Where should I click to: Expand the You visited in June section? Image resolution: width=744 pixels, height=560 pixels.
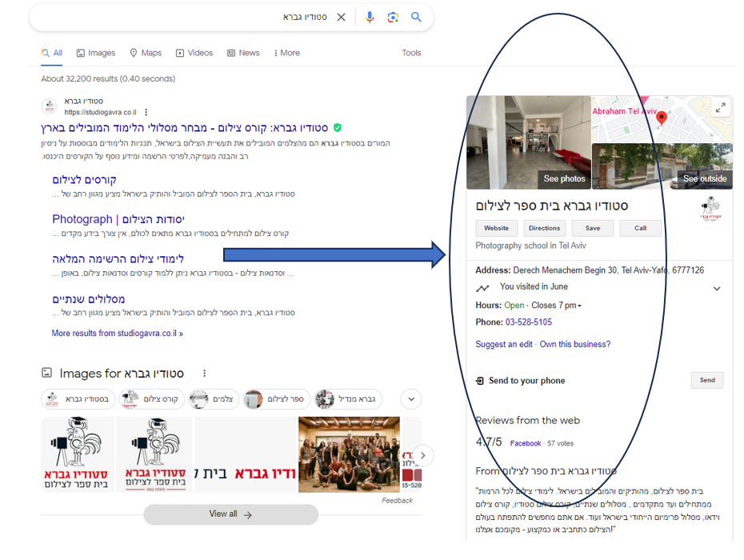[x=717, y=289]
